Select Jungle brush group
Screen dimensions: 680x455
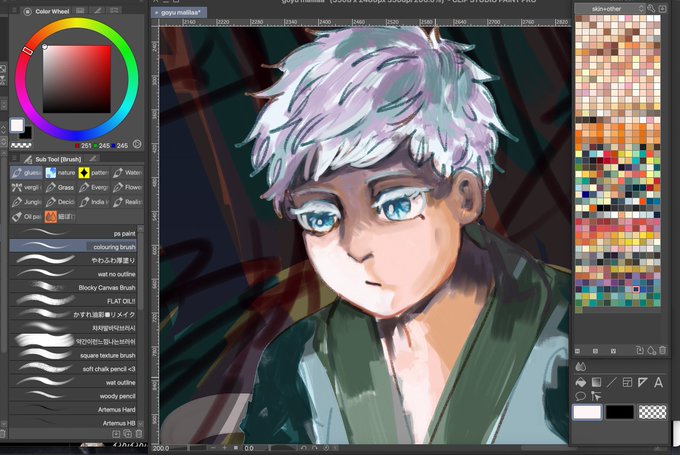coord(26,202)
